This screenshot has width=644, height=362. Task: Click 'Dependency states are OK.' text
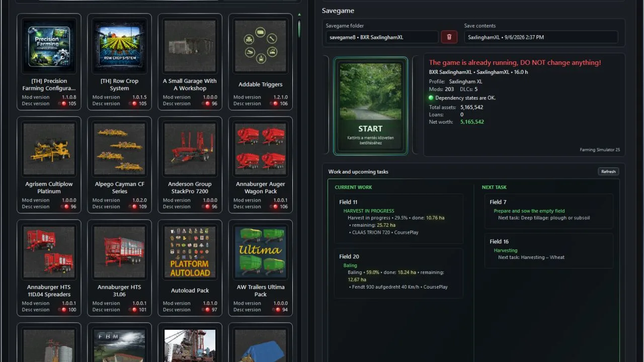(x=465, y=98)
